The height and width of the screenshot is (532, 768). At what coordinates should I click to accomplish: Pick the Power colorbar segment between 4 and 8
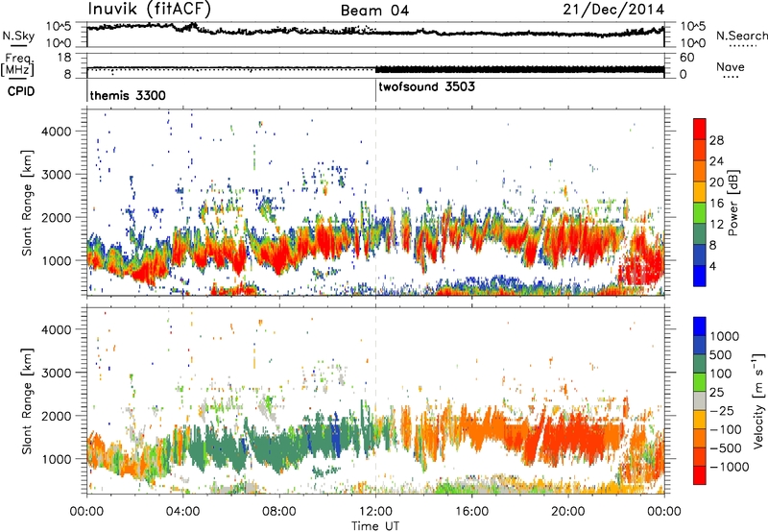tap(700, 254)
